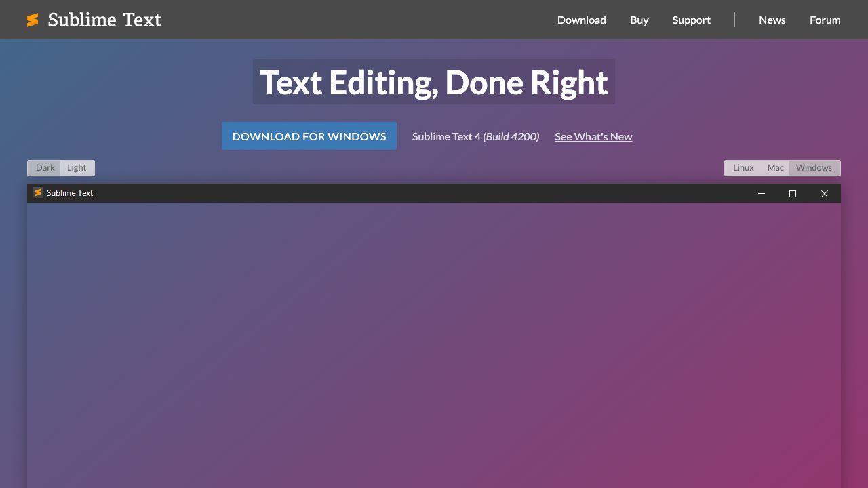Follow the See What's New link
This screenshot has width=868, height=488.
tap(593, 136)
